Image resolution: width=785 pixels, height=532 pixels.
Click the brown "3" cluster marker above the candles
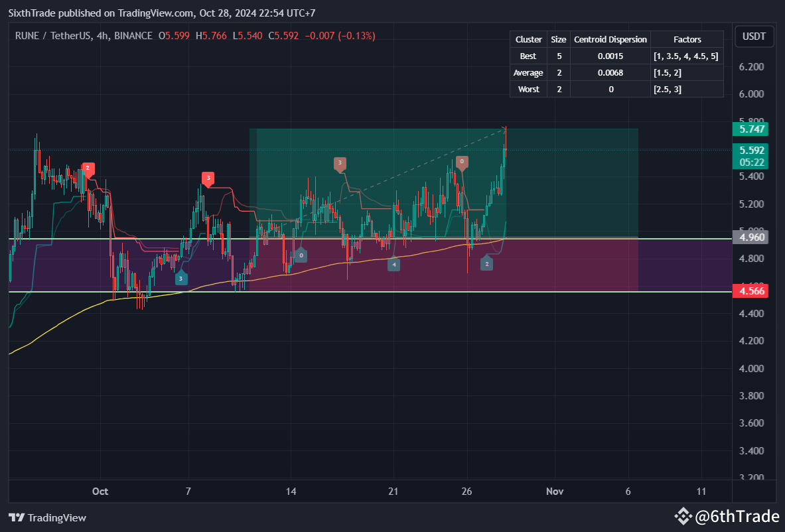click(340, 162)
